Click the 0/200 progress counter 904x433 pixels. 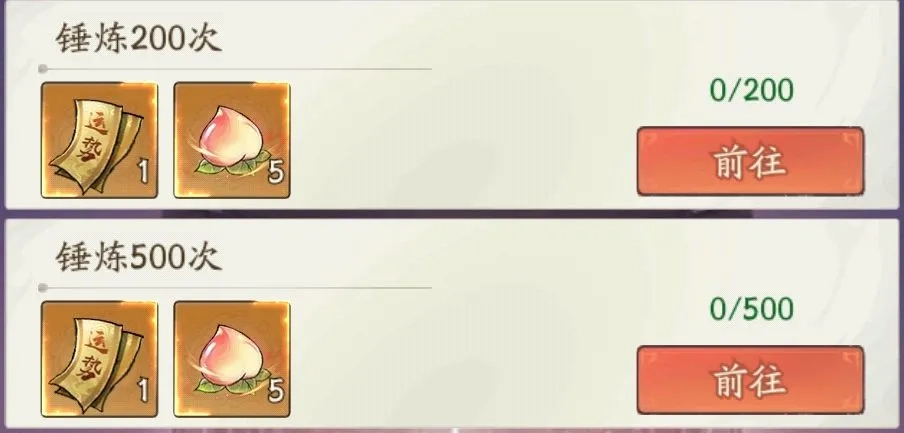[x=751, y=91]
